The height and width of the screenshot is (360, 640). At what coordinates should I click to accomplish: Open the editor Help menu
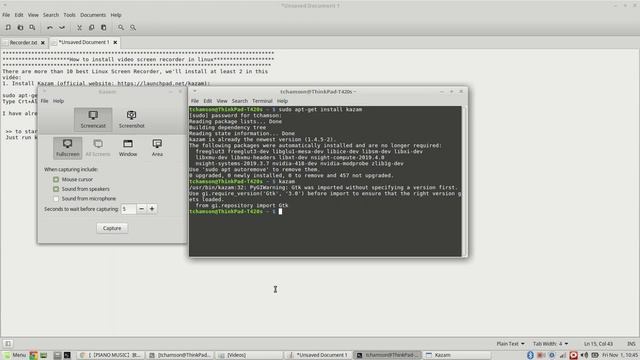coord(116,15)
